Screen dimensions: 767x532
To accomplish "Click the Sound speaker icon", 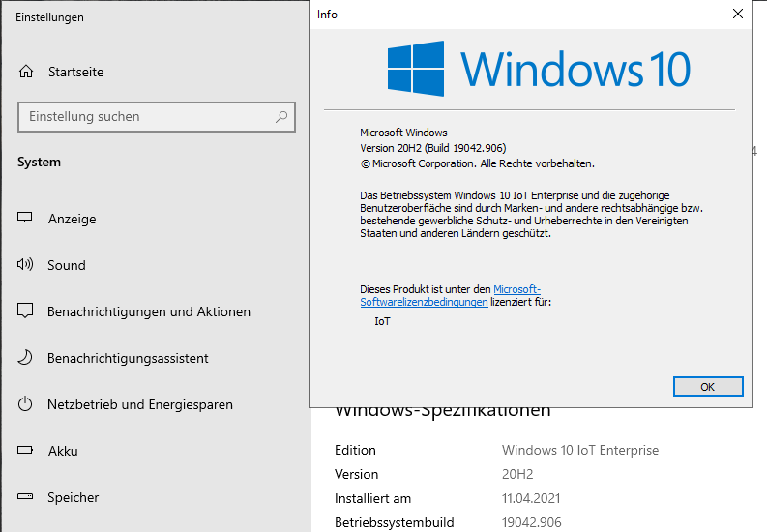I will (25, 264).
